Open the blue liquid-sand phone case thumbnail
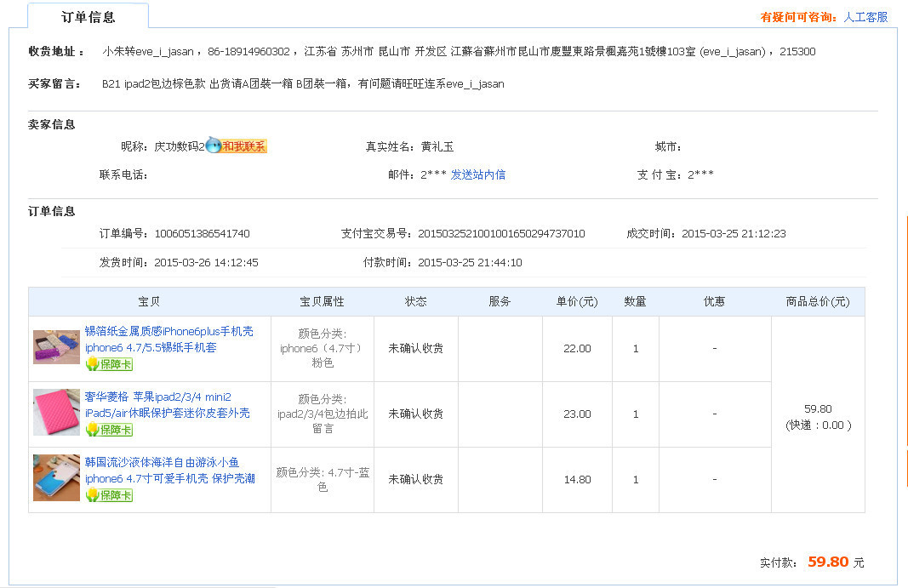This screenshot has width=908, height=588. click(x=56, y=478)
